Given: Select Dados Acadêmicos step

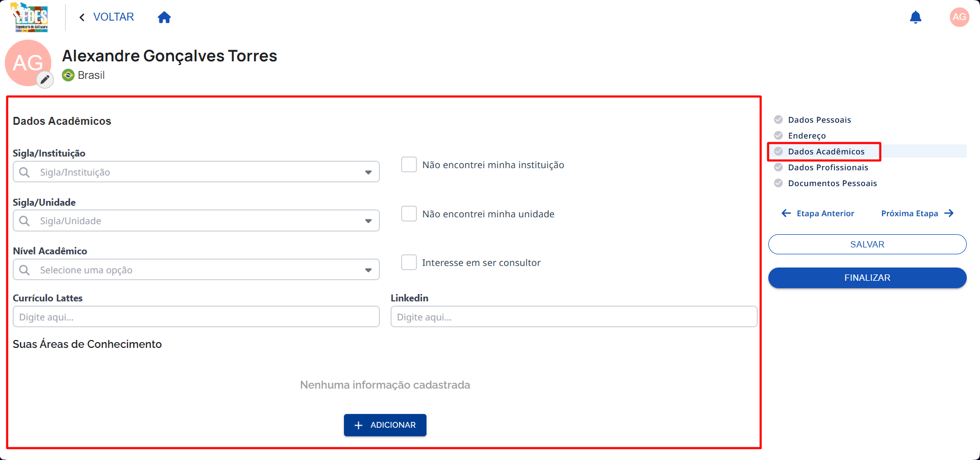Looking at the screenshot, I should click(826, 151).
